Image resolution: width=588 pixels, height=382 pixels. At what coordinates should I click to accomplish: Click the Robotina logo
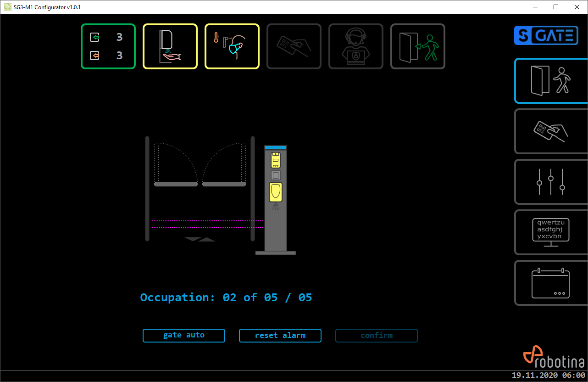click(554, 359)
